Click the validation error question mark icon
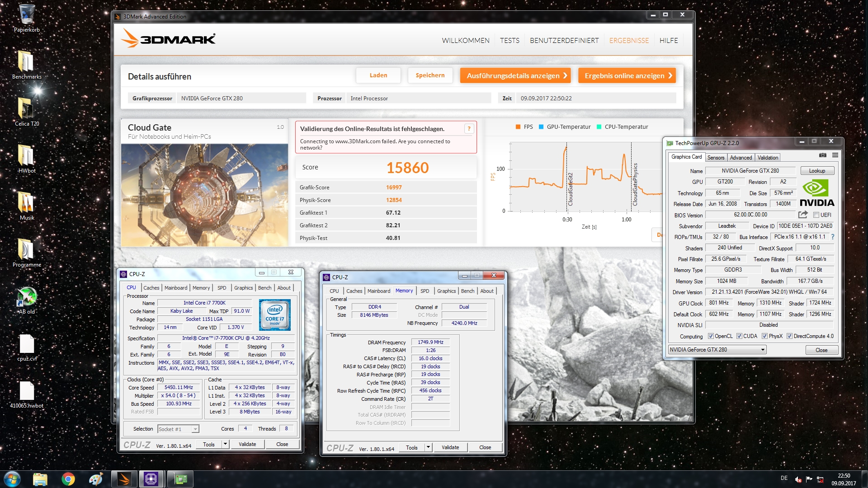 coord(469,129)
